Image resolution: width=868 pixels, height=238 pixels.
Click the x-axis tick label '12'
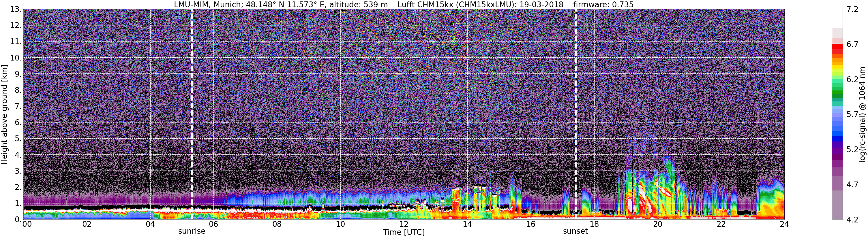(x=404, y=224)
